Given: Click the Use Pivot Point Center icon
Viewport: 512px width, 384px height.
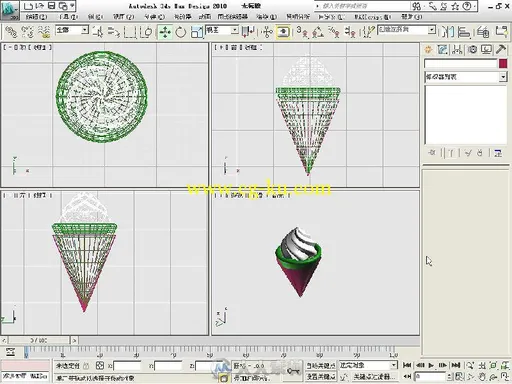Looking at the screenshot, I should click(248, 32).
